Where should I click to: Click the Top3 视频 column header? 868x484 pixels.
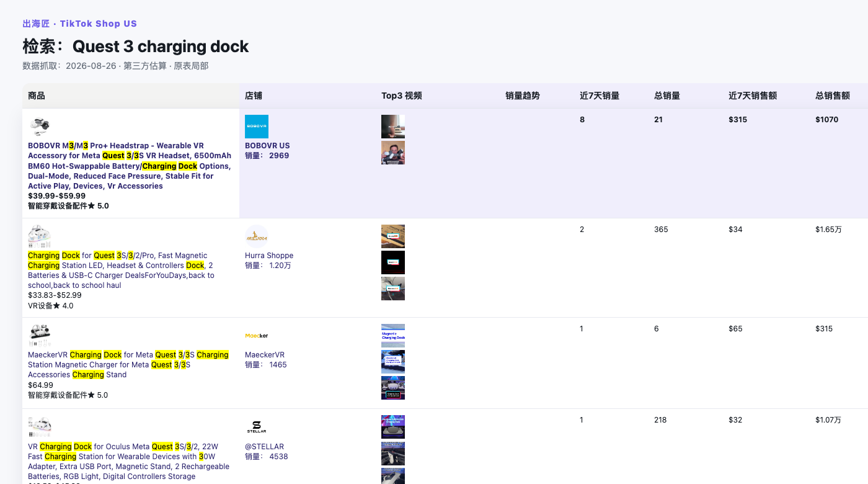click(x=402, y=96)
